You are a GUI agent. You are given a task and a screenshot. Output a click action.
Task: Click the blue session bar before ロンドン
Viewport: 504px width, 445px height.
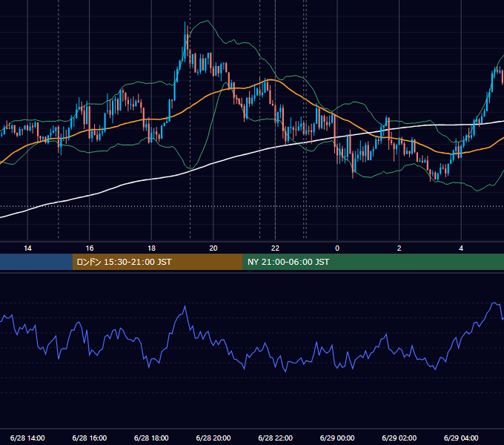(36, 262)
